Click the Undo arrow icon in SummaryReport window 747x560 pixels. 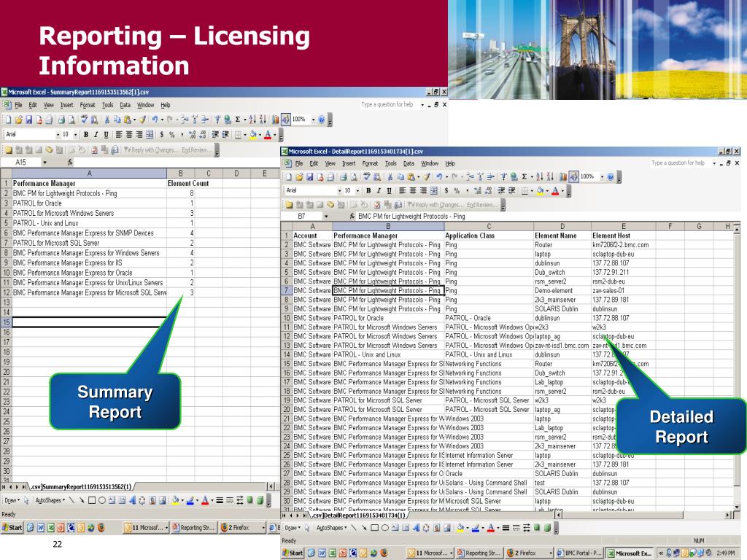(155, 120)
